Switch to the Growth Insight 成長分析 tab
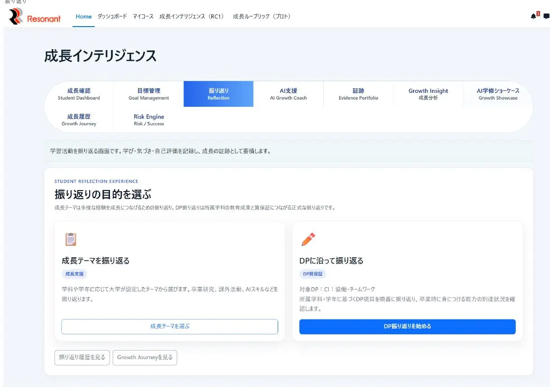Viewport: 550px width, 392px height. click(x=428, y=94)
